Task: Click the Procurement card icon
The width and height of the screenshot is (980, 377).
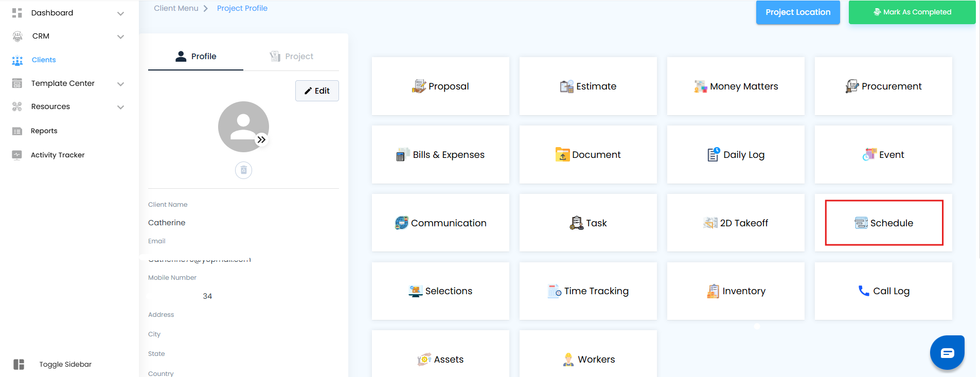Action: tap(852, 86)
